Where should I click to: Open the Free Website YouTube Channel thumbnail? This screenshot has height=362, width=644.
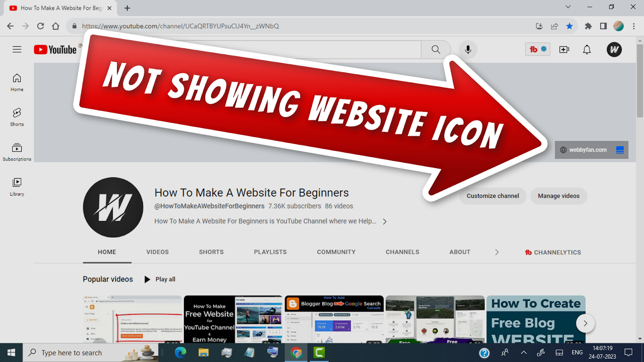[x=233, y=319]
